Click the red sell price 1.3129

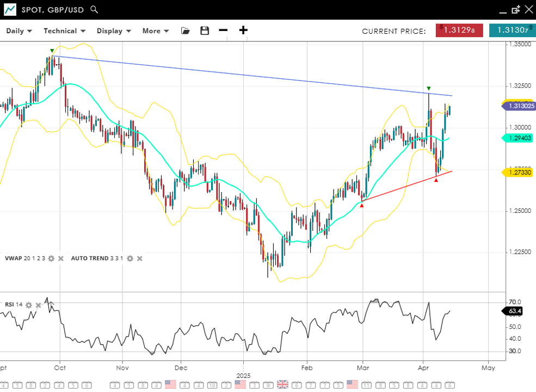coord(459,30)
